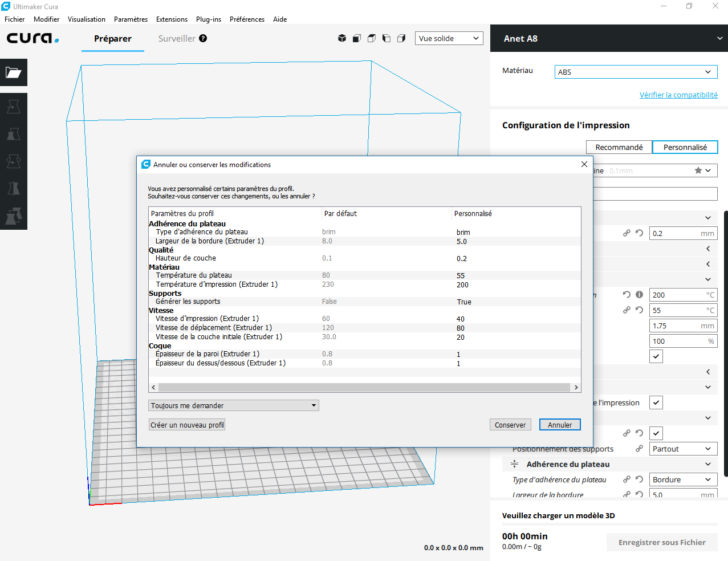Screen dimensions: 728x561
Task: Click the Conserver button
Action: [510, 425]
